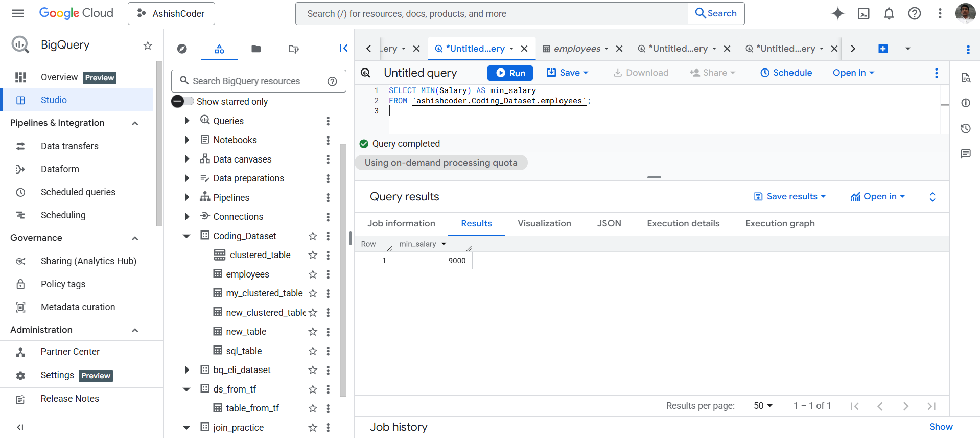Show the Job history panel
The width and height of the screenshot is (980, 438).
tap(941, 427)
